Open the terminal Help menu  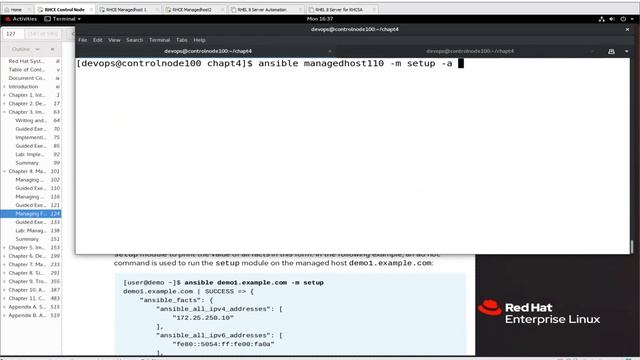(199, 40)
